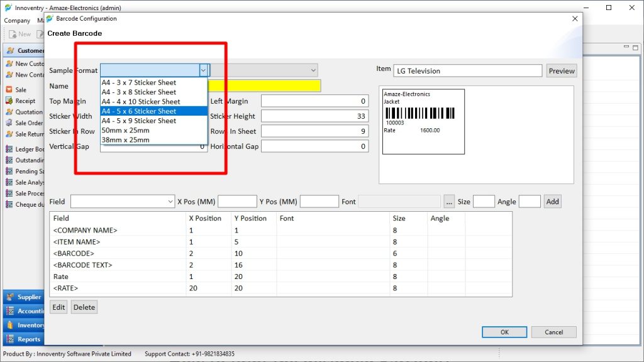Image resolution: width=644 pixels, height=362 pixels.
Task: Open the Receipt sidebar icon
Action: (9, 101)
